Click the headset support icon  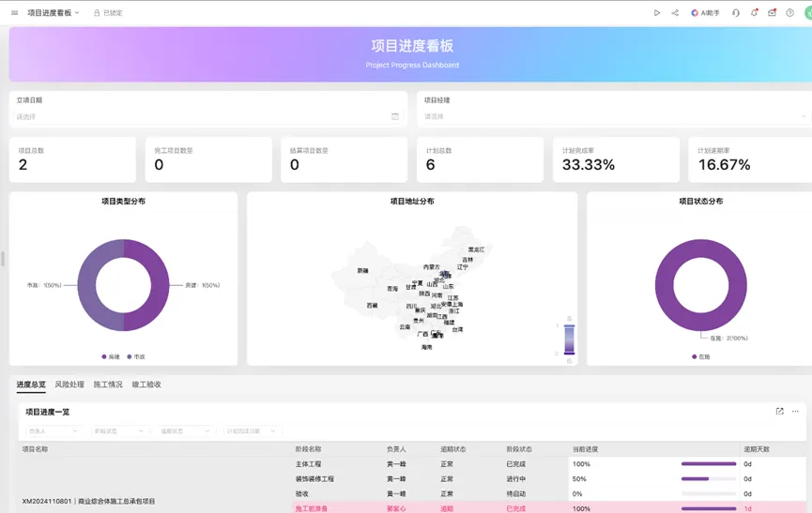click(735, 13)
